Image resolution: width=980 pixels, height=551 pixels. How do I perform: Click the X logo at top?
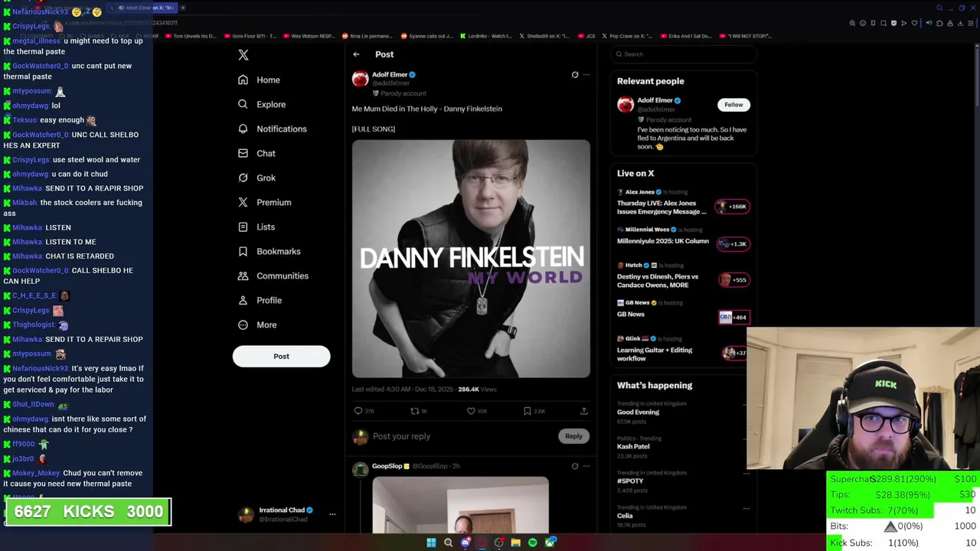[243, 54]
